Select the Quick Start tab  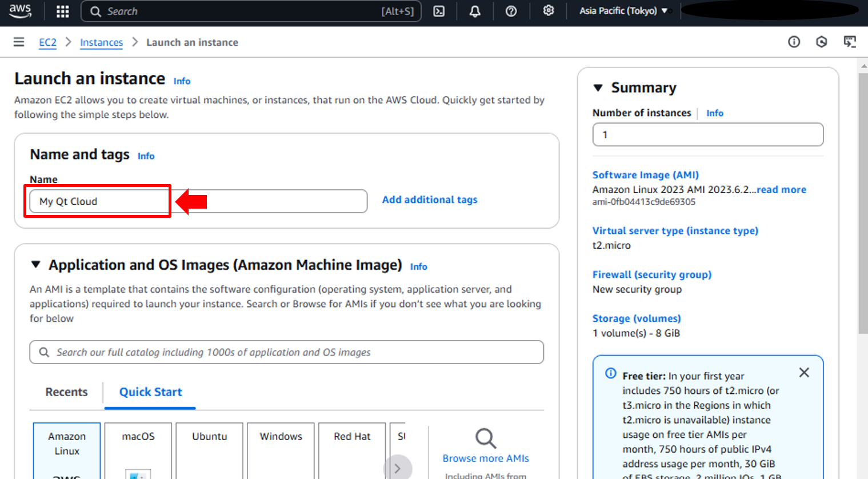[x=150, y=392]
